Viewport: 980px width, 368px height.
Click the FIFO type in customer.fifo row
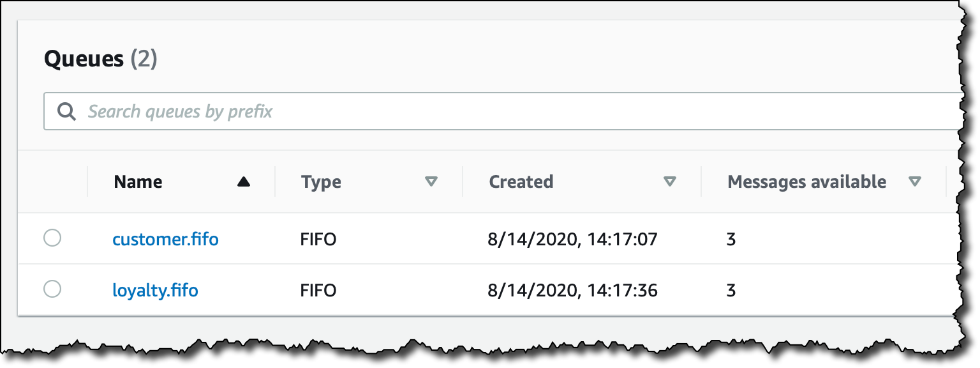[x=318, y=240]
